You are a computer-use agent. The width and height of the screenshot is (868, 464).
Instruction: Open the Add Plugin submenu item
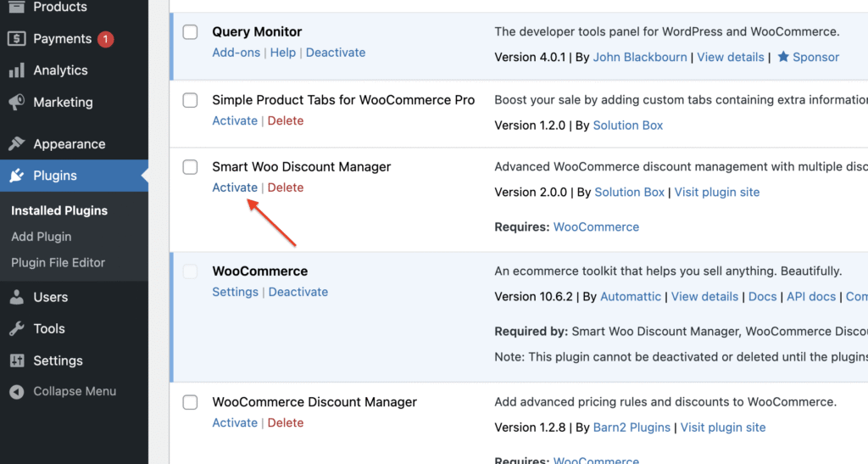41,237
